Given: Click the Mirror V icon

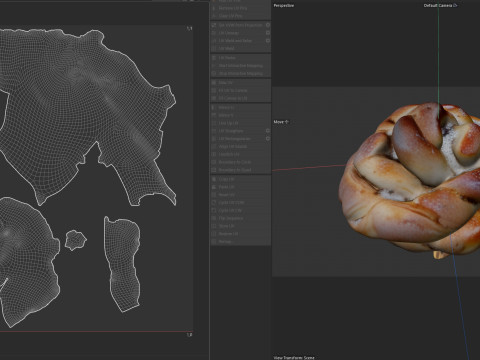Looking at the screenshot, I should pos(214,115).
